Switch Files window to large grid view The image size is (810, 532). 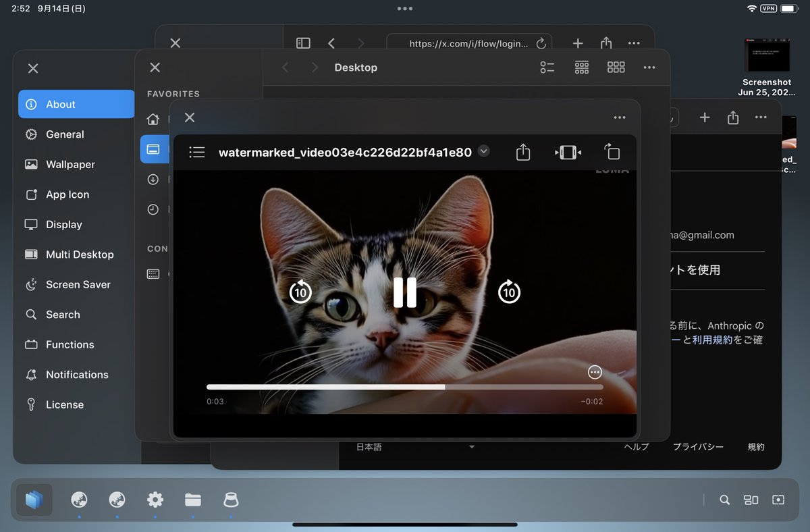click(x=616, y=68)
